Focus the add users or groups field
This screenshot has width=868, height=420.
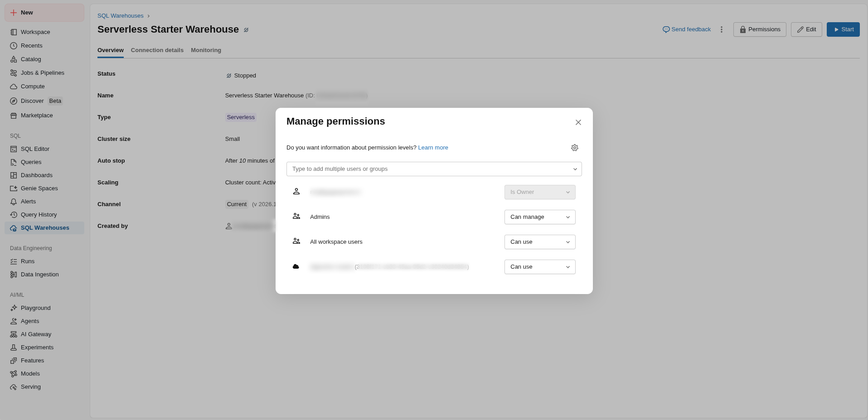pyautogui.click(x=434, y=169)
